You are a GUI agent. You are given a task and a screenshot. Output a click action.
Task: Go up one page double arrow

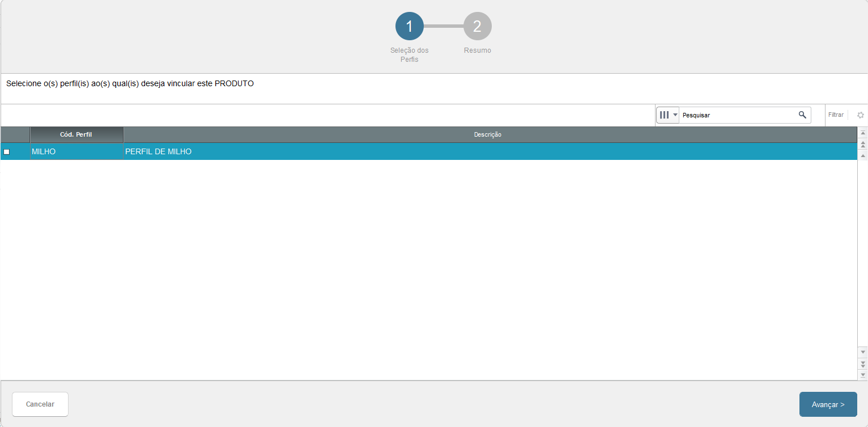(863, 145)
